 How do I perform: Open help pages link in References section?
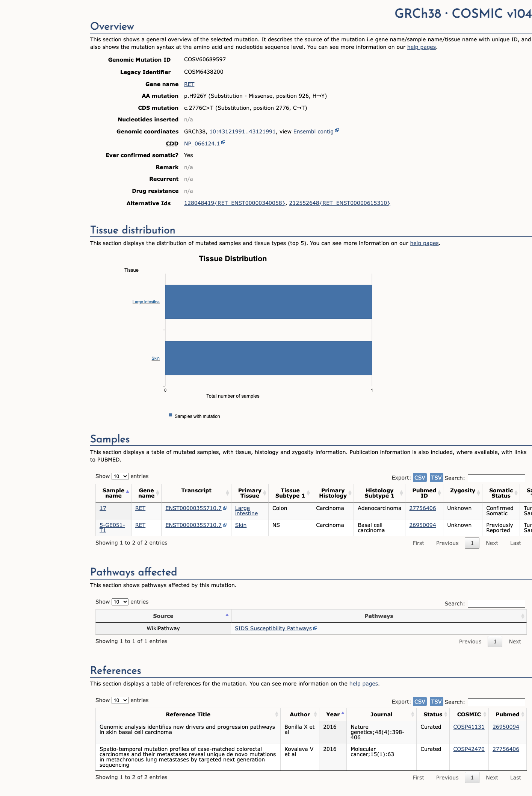364,684
